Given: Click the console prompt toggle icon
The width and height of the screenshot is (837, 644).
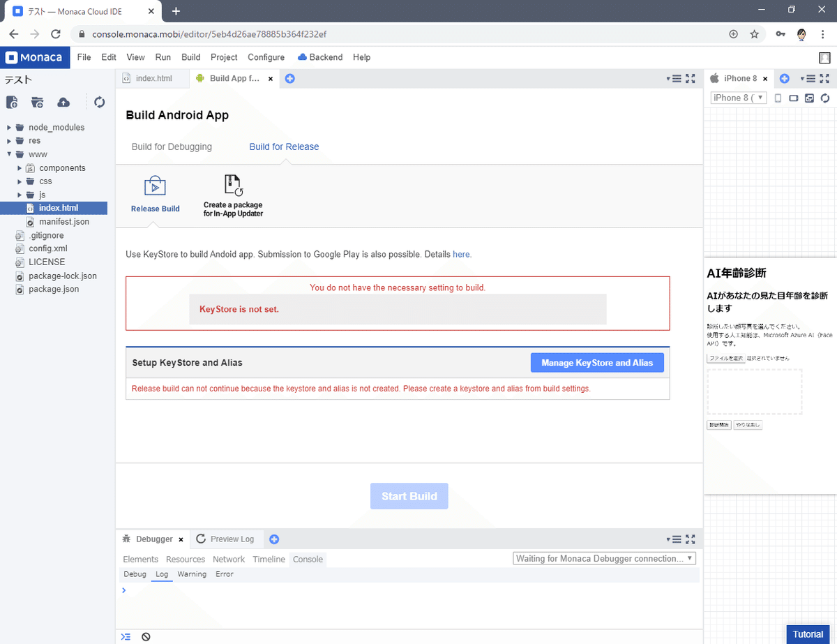Looking at the screenshot, I should (x=126, y=636).
